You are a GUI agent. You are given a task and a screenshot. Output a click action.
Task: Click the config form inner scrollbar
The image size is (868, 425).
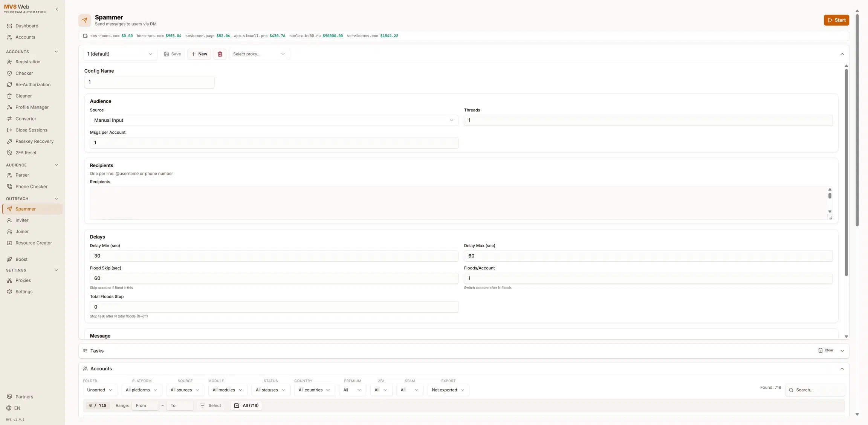click(846, 173)
